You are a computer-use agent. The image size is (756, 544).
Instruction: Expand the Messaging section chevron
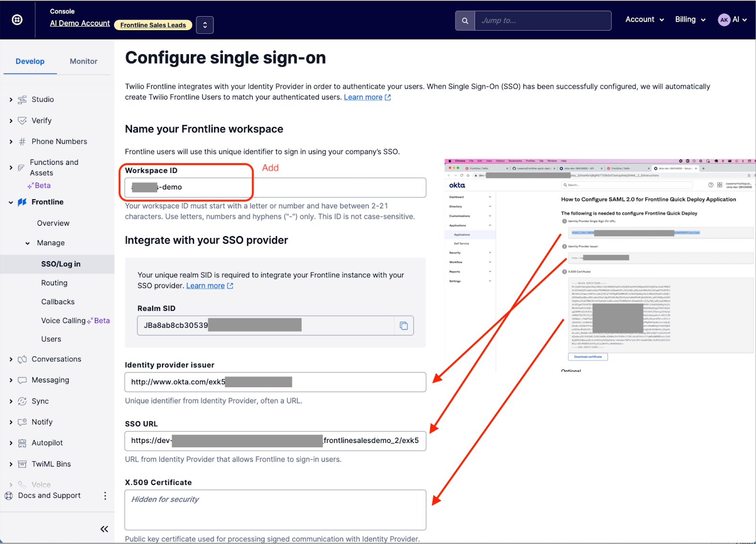11,380
